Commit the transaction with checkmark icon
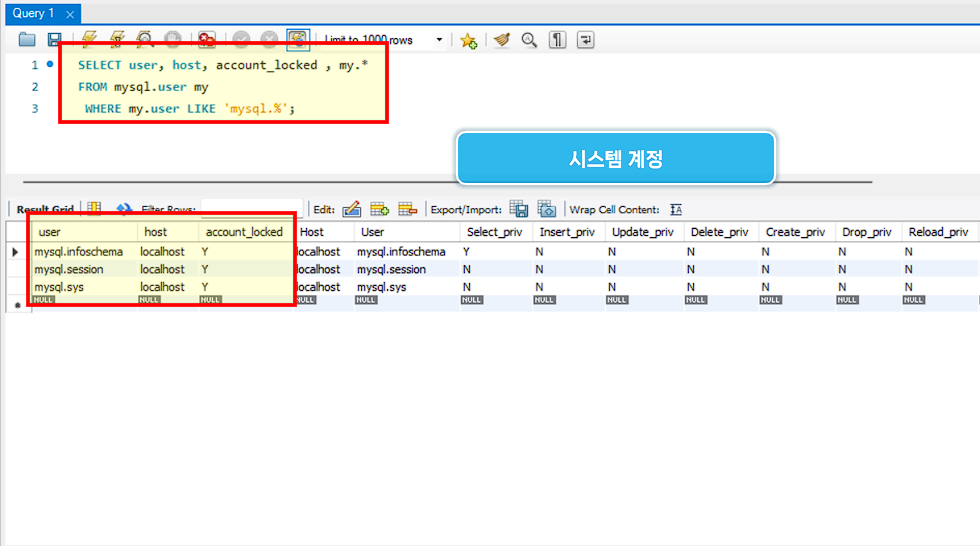Viewport: 980px width, 546px height. click(x=241, y=39)
